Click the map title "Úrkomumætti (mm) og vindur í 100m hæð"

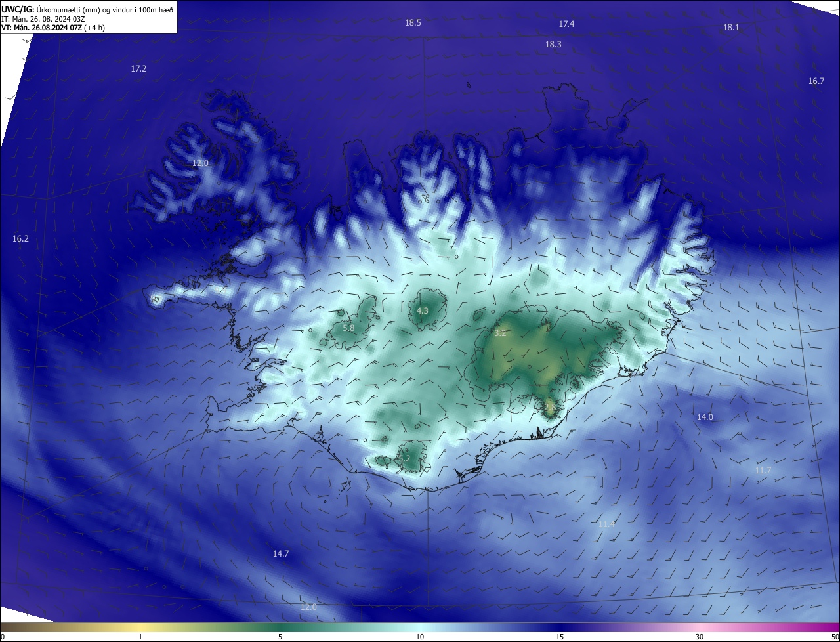(x=105, y=9)
